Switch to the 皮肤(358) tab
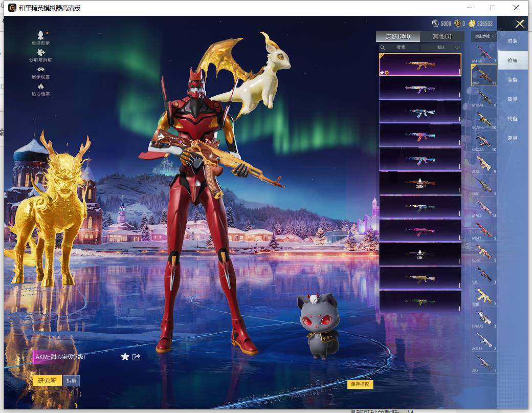 point(397,36)
